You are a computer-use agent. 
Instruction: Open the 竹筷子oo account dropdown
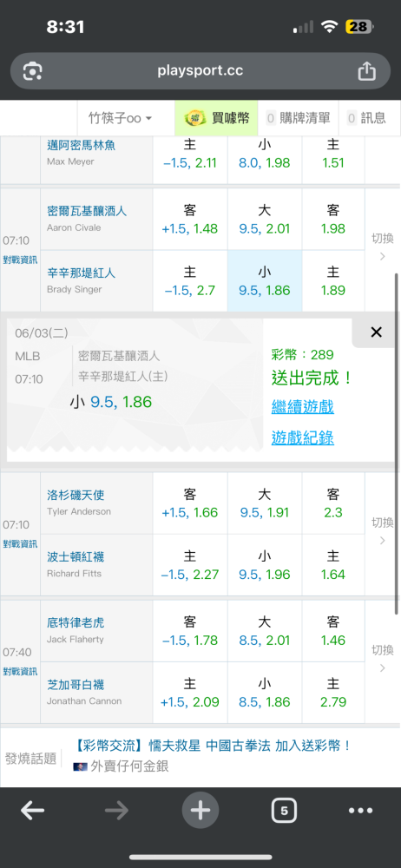point(120,118)
